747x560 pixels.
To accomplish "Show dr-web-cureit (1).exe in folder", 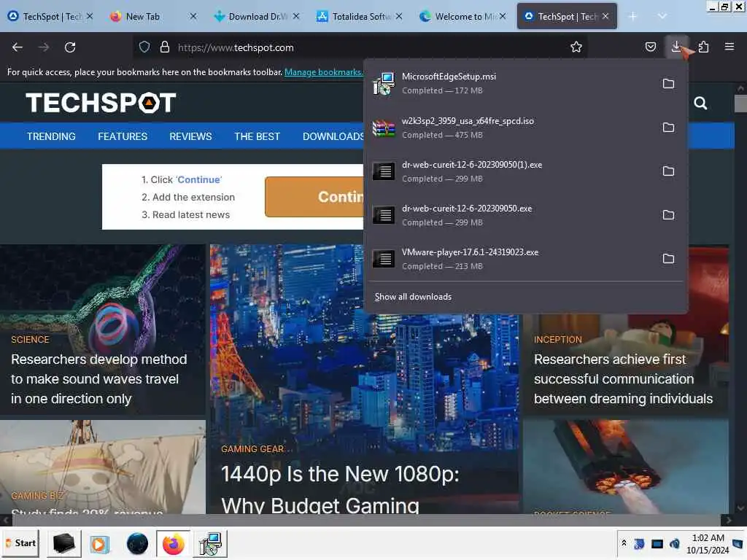I will (668, 171).
